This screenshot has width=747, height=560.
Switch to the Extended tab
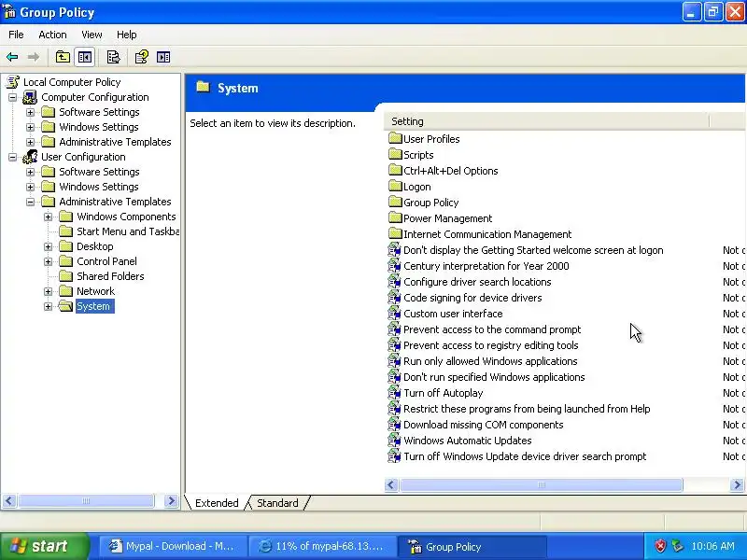[x=217, y=503]
